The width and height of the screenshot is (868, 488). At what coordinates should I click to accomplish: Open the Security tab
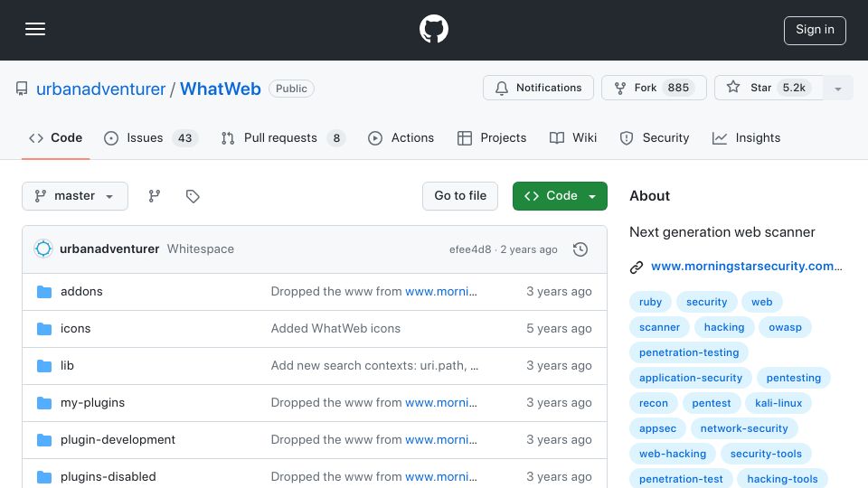655,137
